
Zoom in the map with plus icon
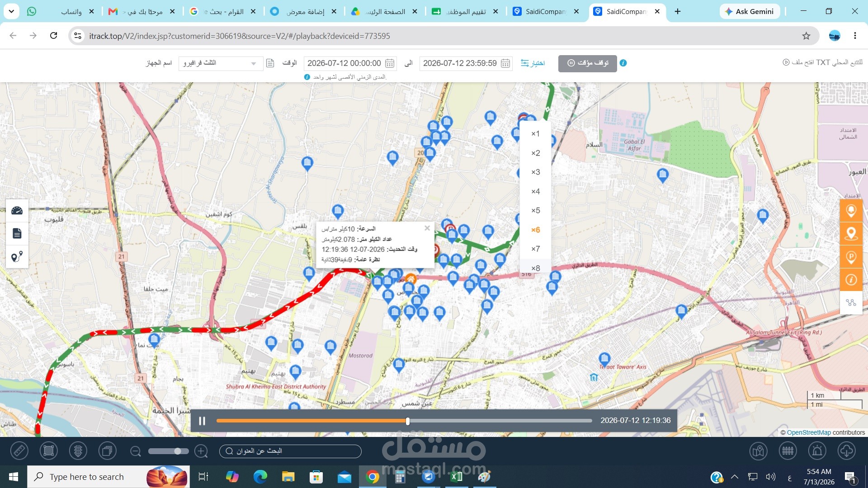(x=201, y=451)
